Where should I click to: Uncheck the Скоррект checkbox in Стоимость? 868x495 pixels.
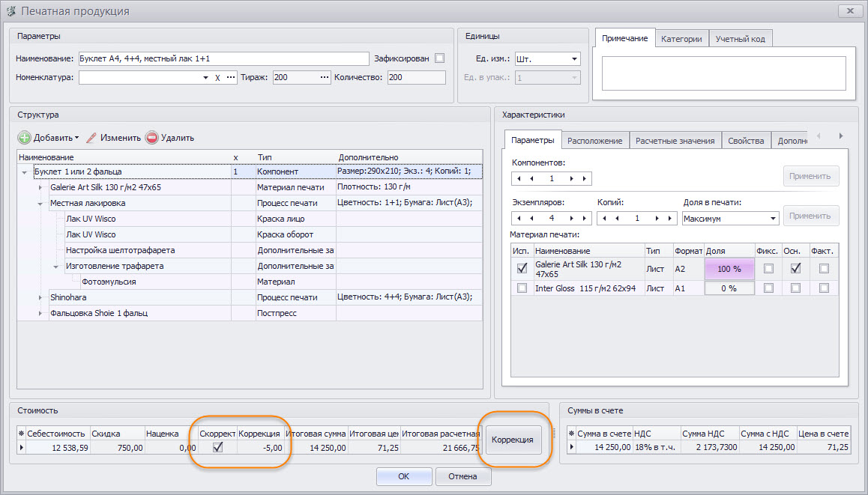217,447
